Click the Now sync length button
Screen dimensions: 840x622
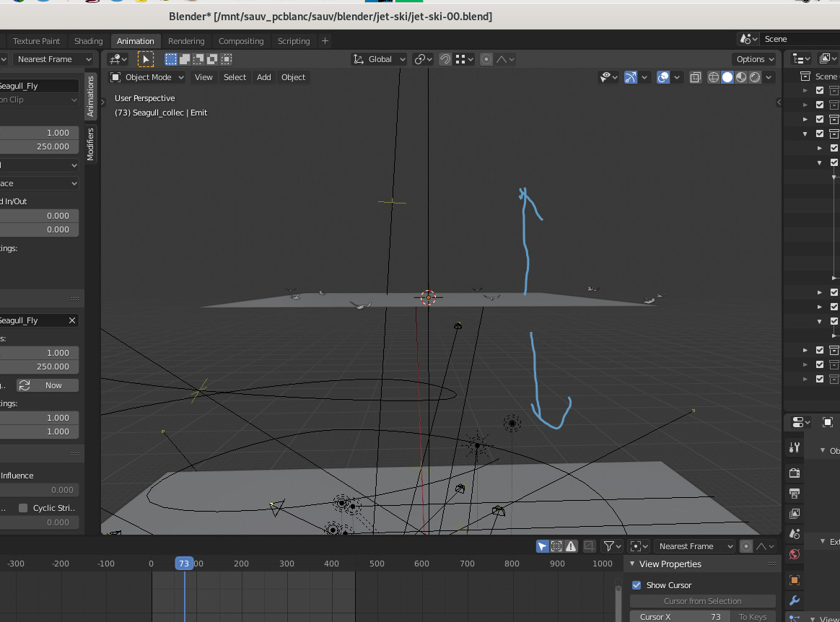(x=48, y=385)
